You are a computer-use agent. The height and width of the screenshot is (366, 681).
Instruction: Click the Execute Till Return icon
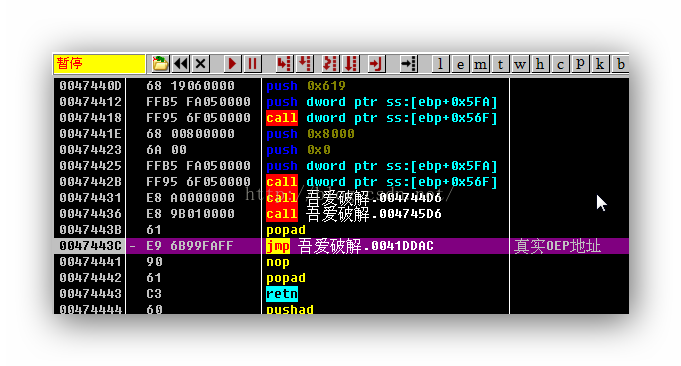376,64
